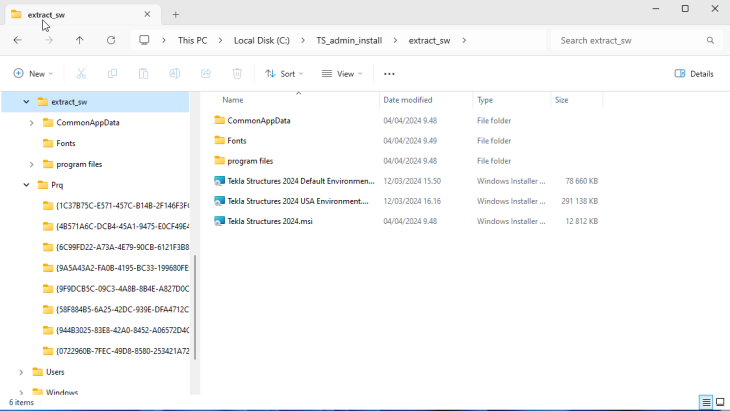Click the Default Environment installer icon

(219, 181)
